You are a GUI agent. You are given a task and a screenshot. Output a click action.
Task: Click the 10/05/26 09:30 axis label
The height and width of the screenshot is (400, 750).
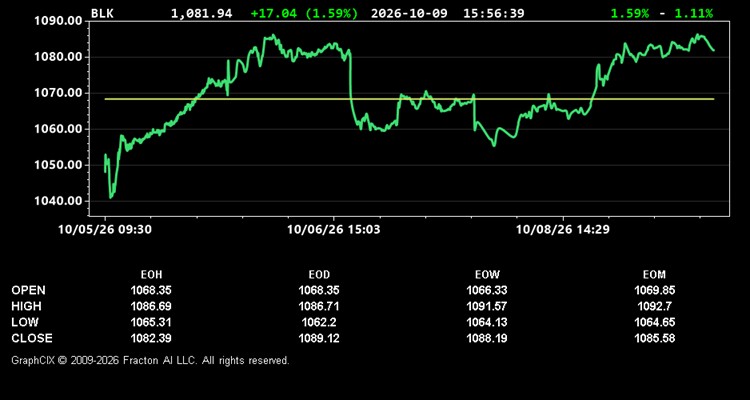tap(105, 230)
